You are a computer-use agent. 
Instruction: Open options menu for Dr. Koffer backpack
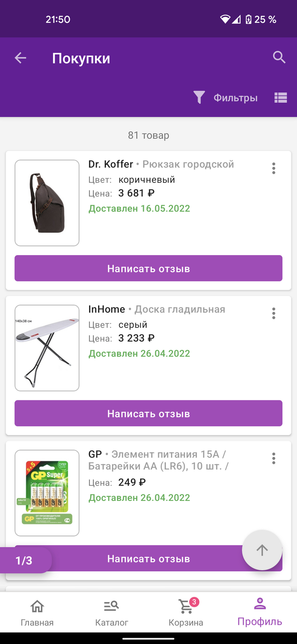pos(274,168)
